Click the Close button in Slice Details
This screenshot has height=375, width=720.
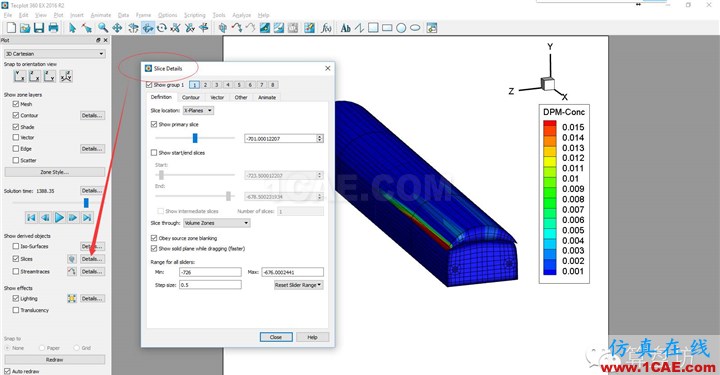coord(276,337)
